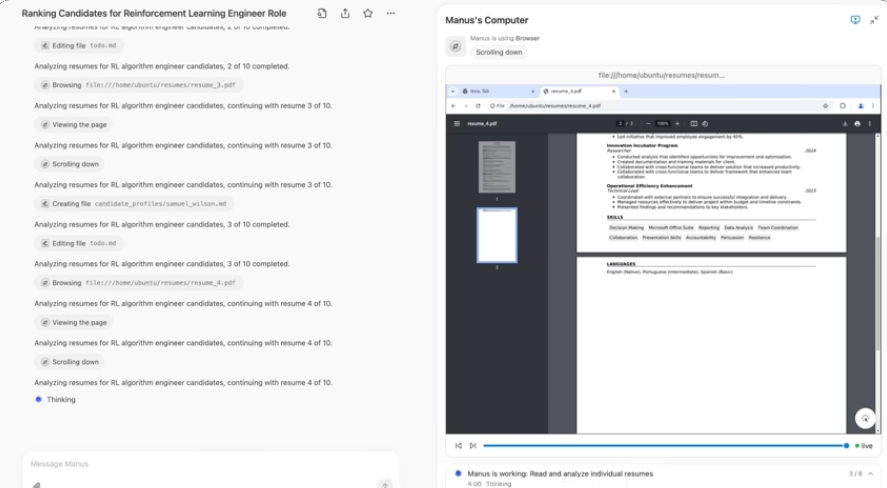This screenshot has height=488, width=887.
Task: Star this task as a favorite
Action: pos(368,13)
